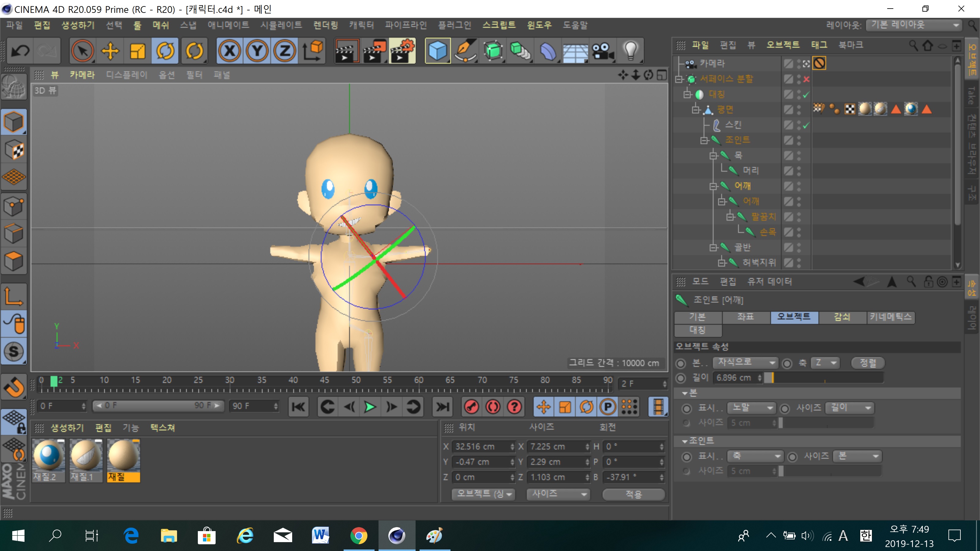Open viewport 디스플레이 menu
Viewport: 980px width, 551px height.
(x=127, y=74)
